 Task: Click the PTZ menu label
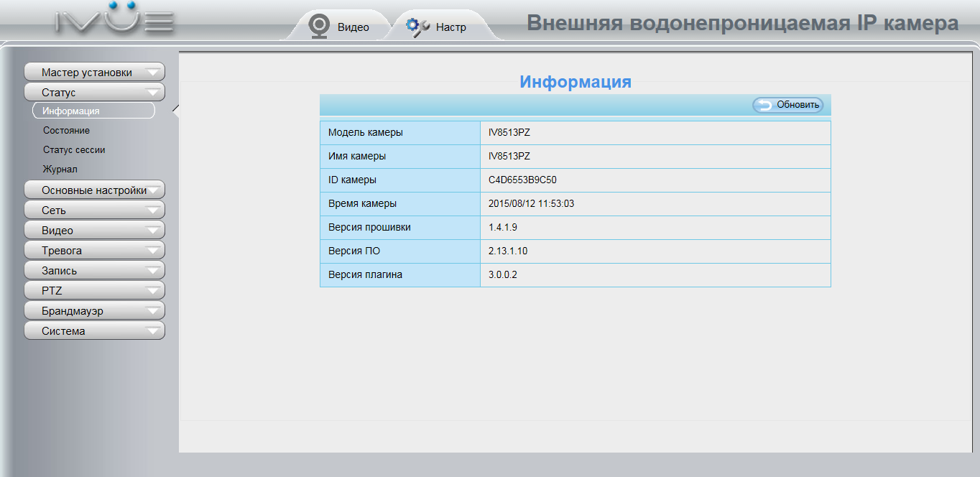[x=52, y=290]
